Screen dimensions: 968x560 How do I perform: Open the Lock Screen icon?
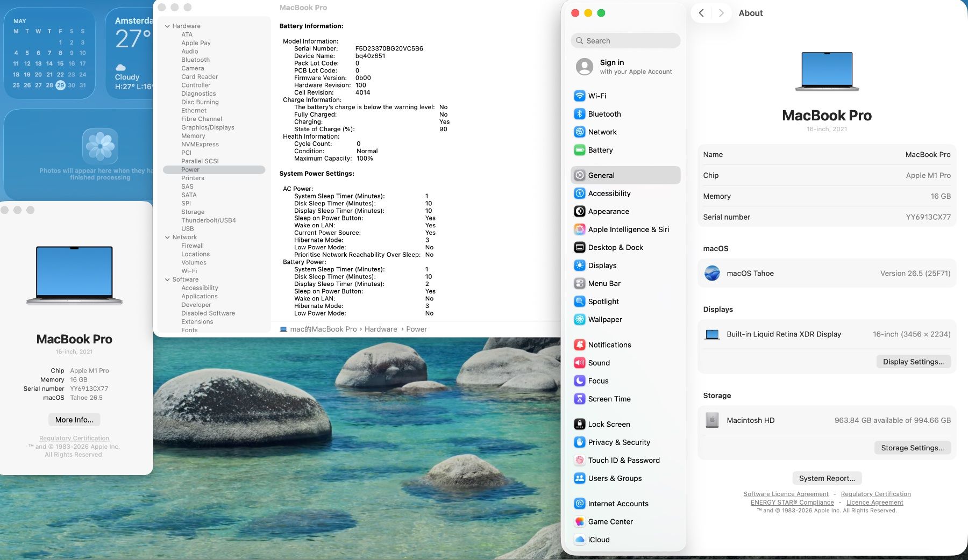[x=580, y=424]
